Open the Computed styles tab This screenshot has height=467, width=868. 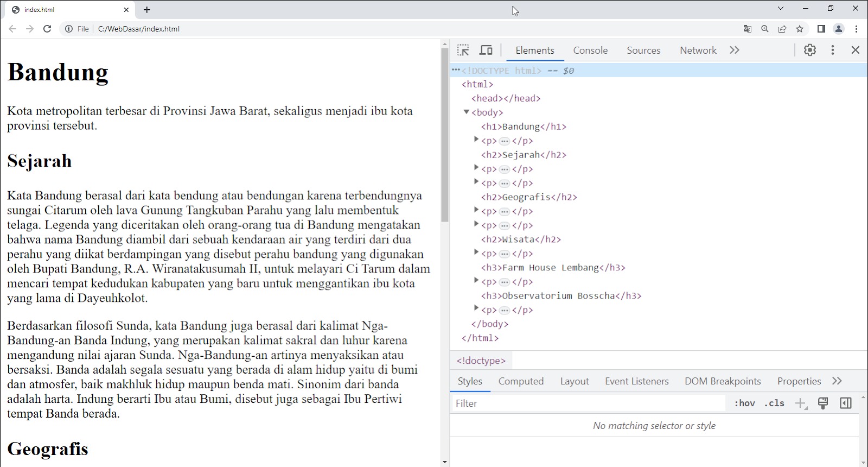[x=521, y=381]
